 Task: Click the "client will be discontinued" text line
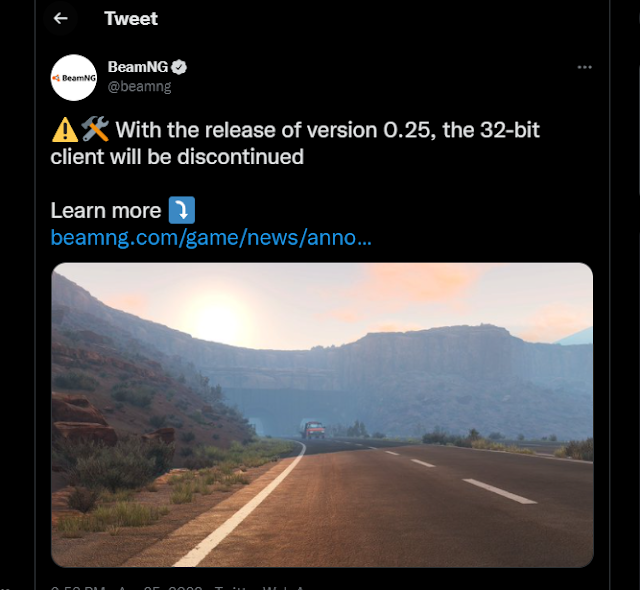tap(177, 156)
